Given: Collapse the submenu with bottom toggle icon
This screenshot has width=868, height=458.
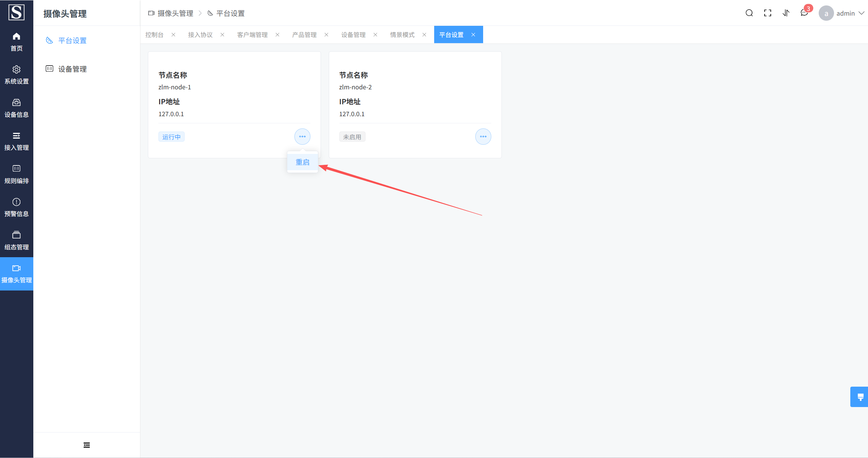Looking at the screenshot, I should [x=87, y=445].
